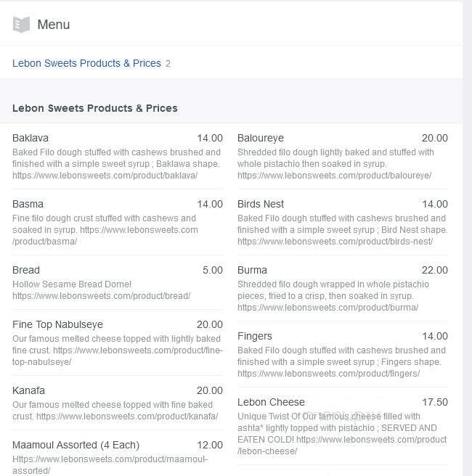
Task: Click the Lebon Sweets Products & Prices section header
Action: coord(95,108)
